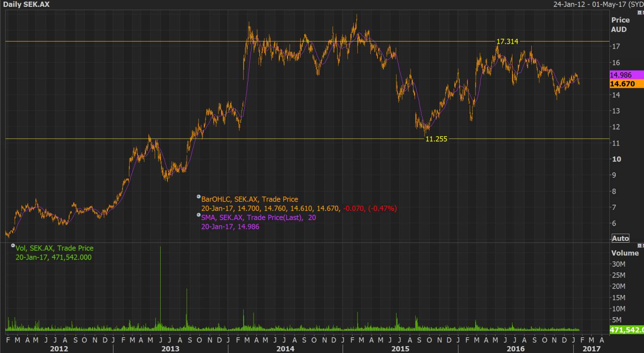Screen dimensions: 644x353
Task: Select the SMA, SEK.AX, Trade Price(Last) legend
Action: tap(258, 218)
